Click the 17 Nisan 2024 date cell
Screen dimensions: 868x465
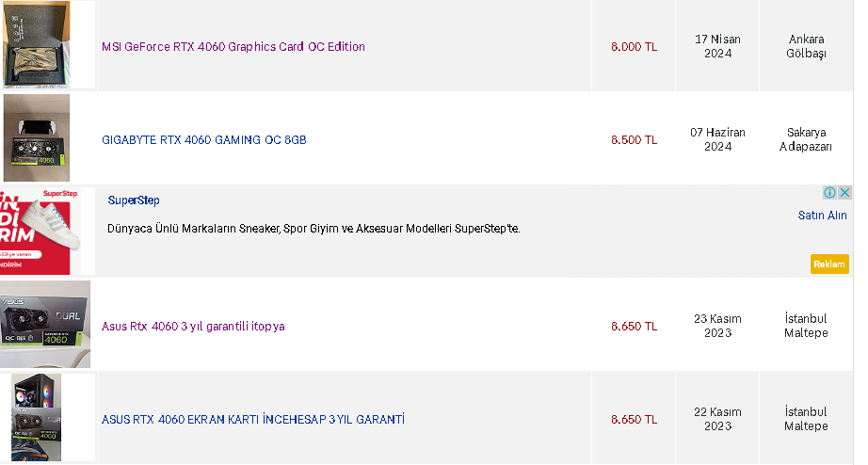point(717,46)
